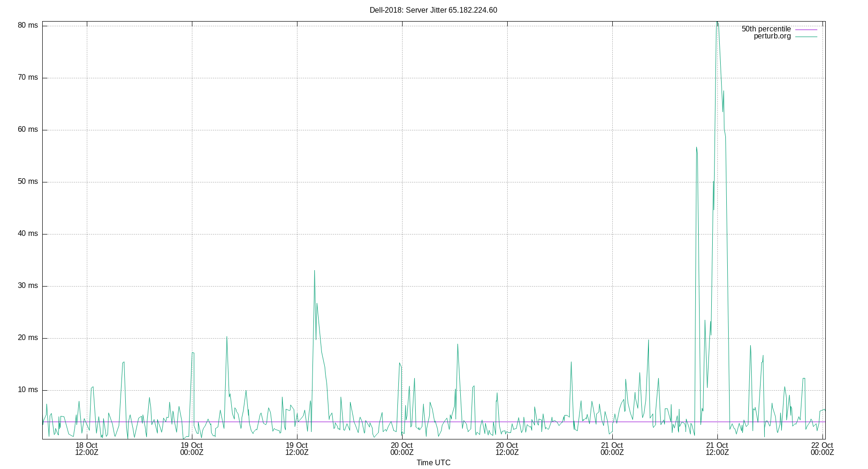
Task: Click the '70 ms' y-axis label
Action: (x=28, y=77)
